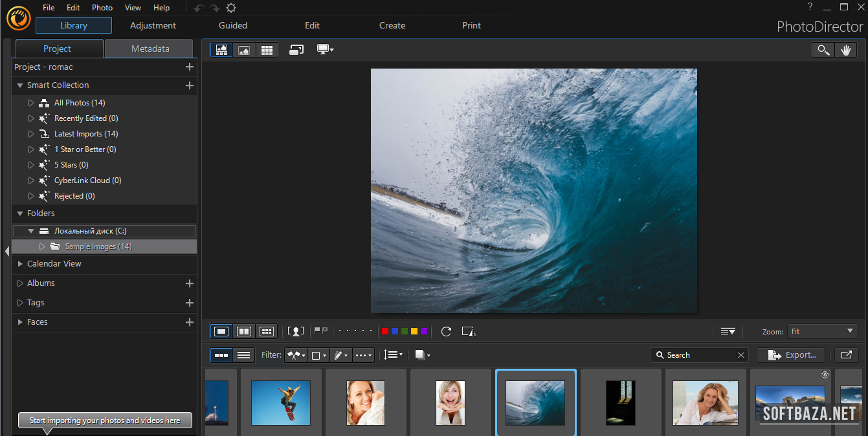Click the face tagging icon
Image resolution: width=868 pixels, height=436 pixels.
tap(296, 331)
